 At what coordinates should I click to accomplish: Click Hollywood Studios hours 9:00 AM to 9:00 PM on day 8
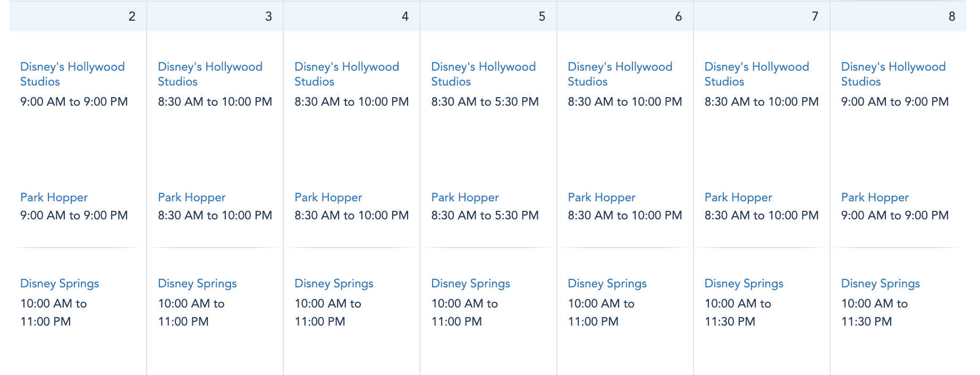point(894,101)
